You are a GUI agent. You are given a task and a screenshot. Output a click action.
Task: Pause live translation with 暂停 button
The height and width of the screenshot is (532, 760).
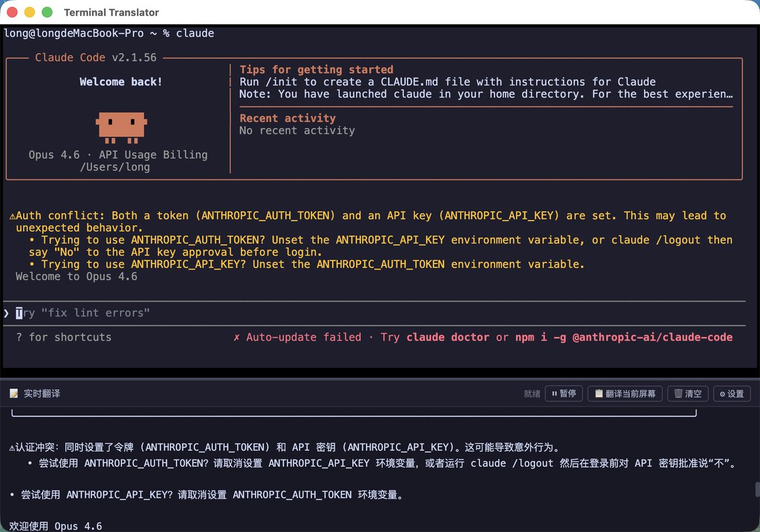[x=564, y=393]
